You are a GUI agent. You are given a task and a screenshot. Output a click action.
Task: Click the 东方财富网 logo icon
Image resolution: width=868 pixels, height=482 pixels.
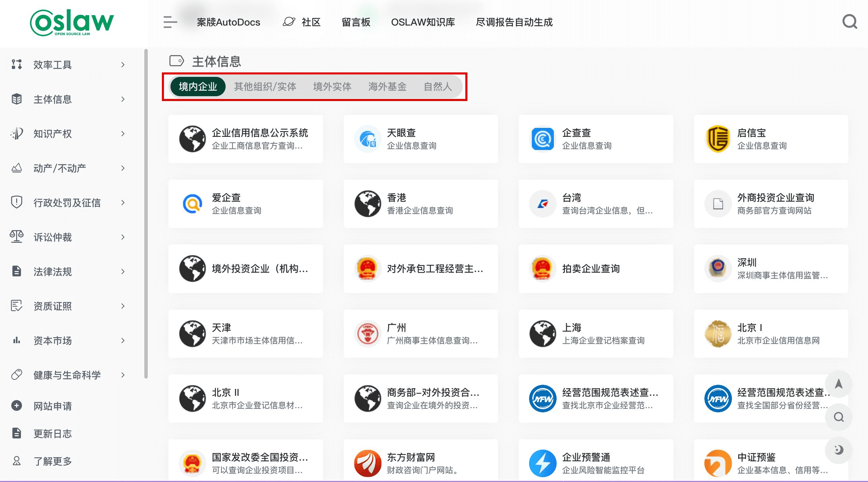tap(368, 463)
